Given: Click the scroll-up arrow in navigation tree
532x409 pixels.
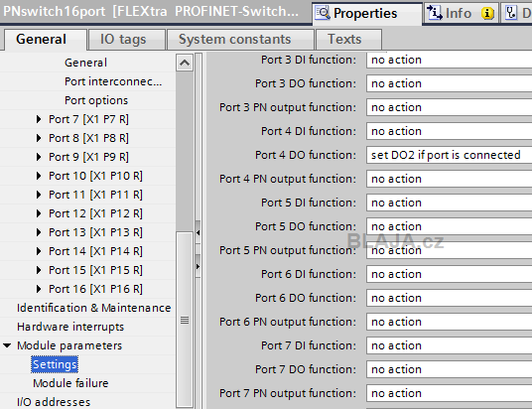Looking at the screenshot, I should pyautogui.click(x=185, y=63).
